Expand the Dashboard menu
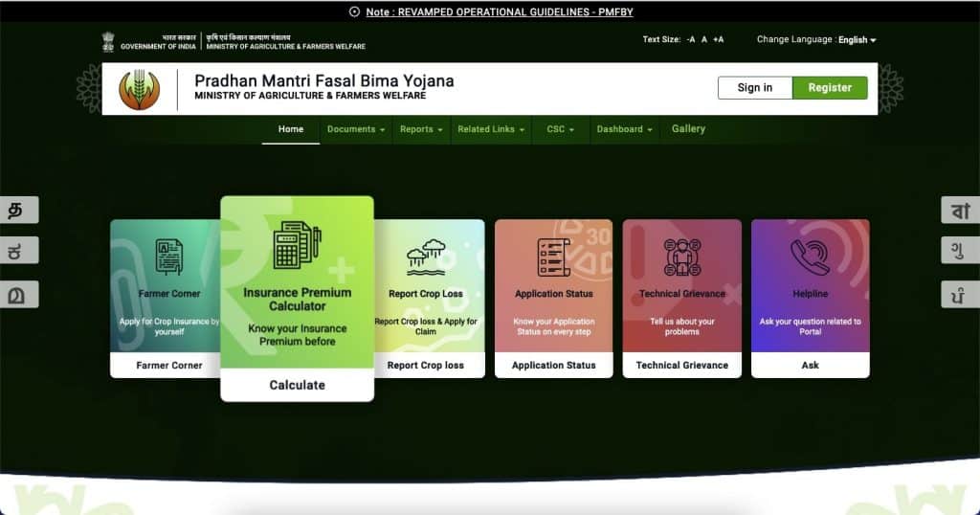Screen dimensions: 980x515 click(624, 129)
